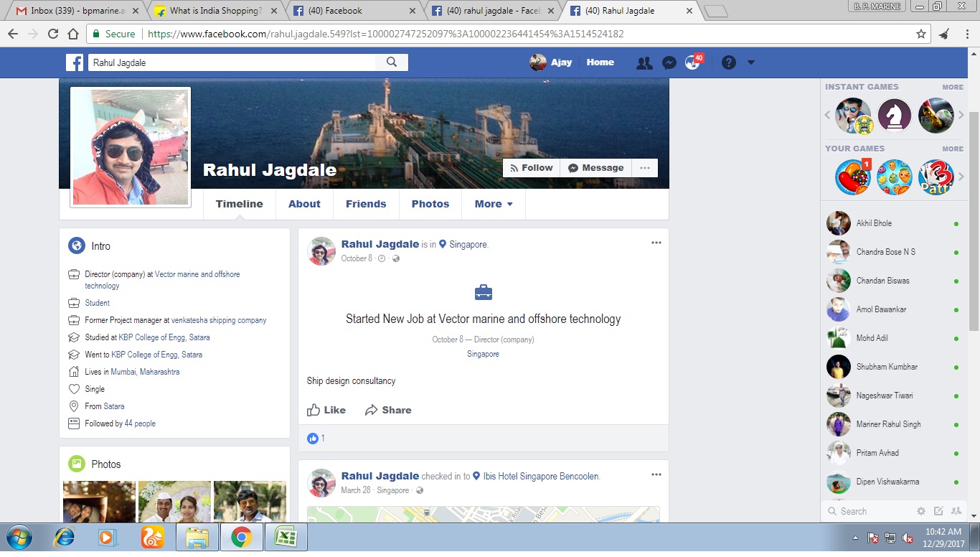Click Rahul Jagdale's profile picture
The width and height of the screenshot is (980, 557).
tap(131, 147)
